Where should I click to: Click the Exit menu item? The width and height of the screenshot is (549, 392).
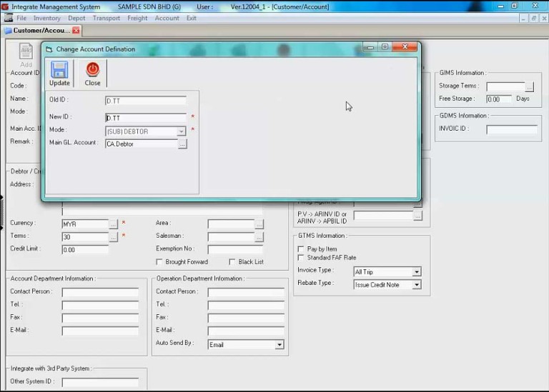191,18
